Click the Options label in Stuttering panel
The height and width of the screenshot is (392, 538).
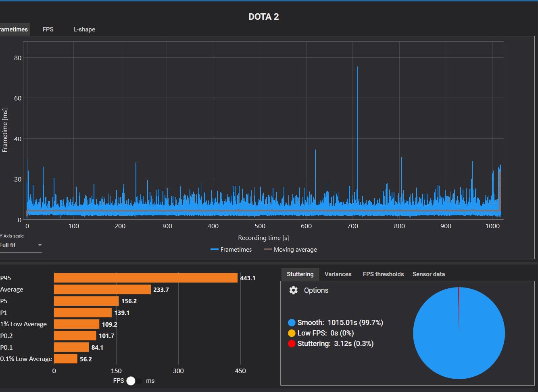[316, 290]
